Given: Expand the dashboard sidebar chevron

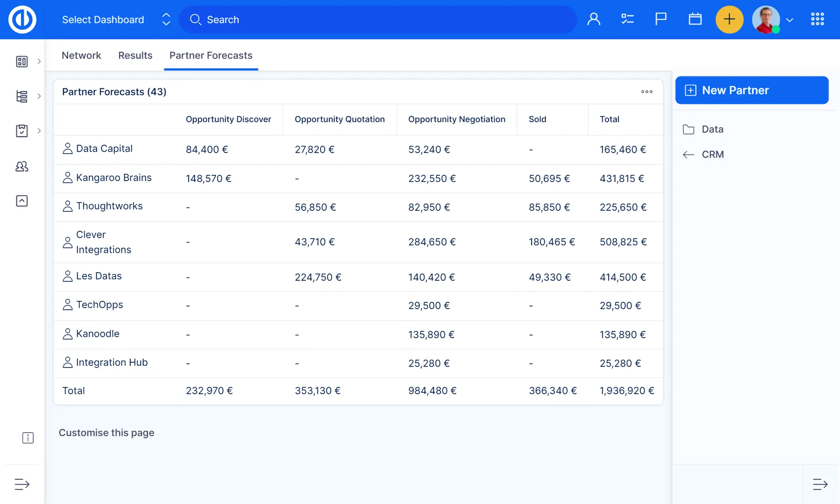Looking at the screenshot, I should click(39, 61).
